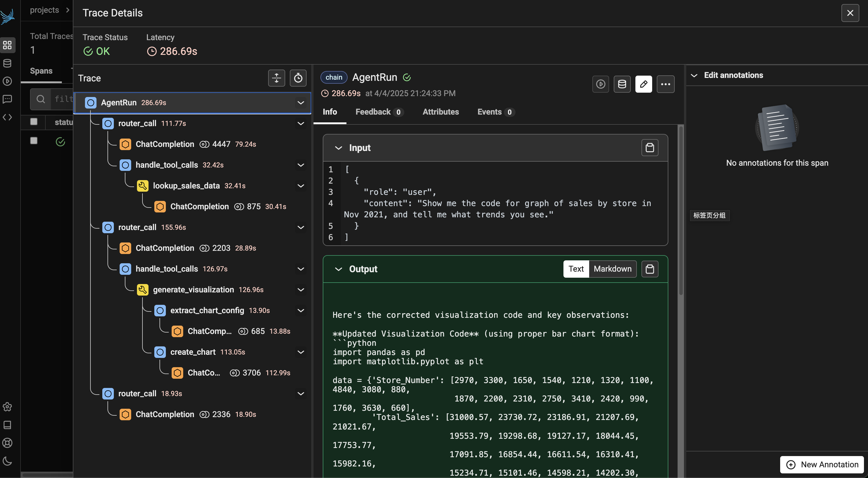Collapse the Edit annotations panel
The height and width of the screenshot is (478, 868).
tap(694, 75)
